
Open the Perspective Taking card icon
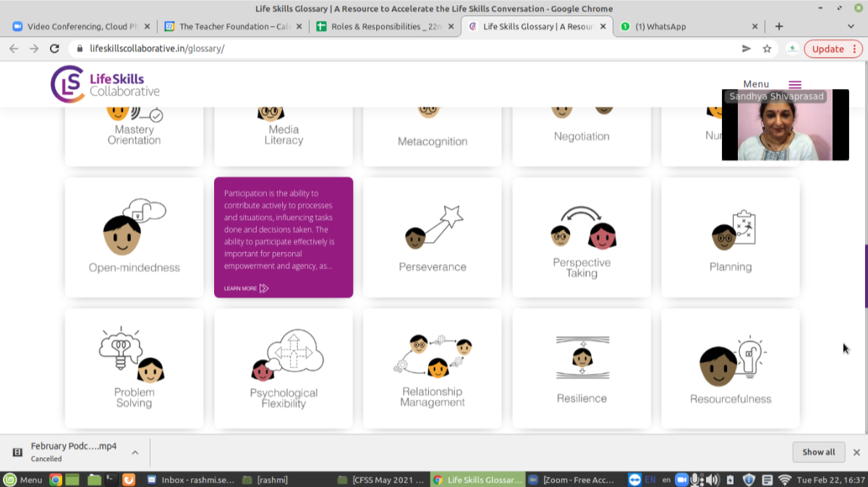pyautogui.click(x=582, y=228)
